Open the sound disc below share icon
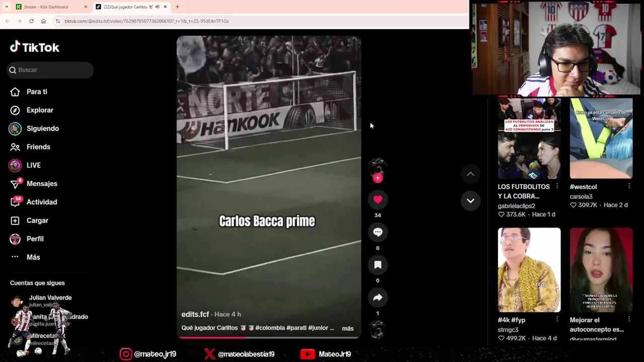 [x=378, y=329]
